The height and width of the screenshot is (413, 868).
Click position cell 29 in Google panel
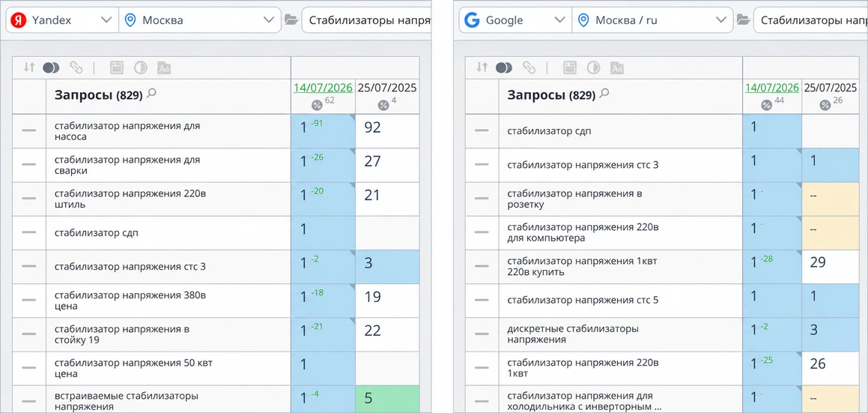(831, 267)
